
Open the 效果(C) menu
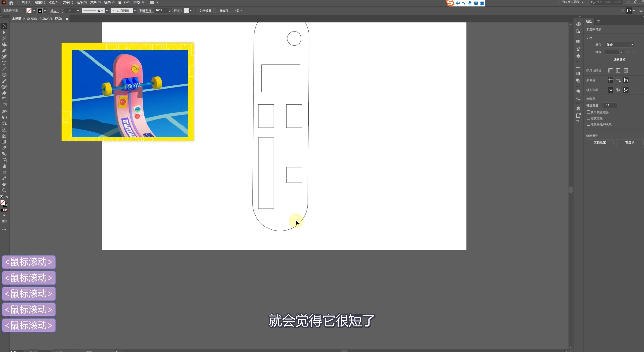(x=95, y=2)
